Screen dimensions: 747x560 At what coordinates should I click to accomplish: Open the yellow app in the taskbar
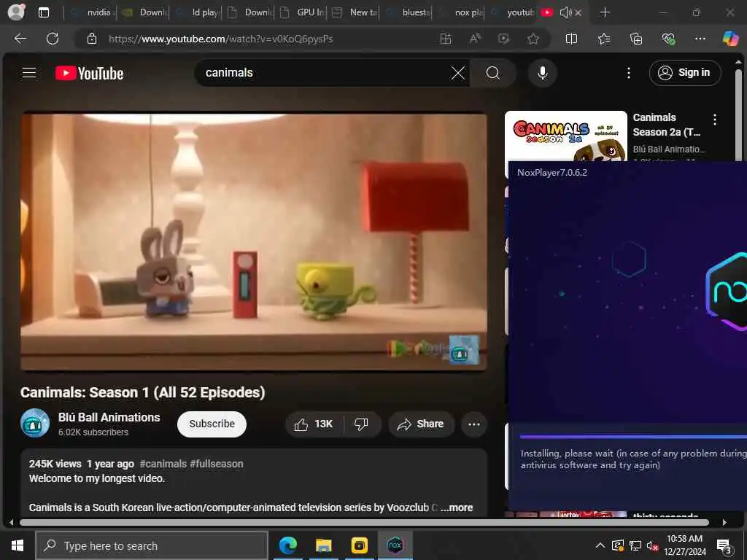359,545
